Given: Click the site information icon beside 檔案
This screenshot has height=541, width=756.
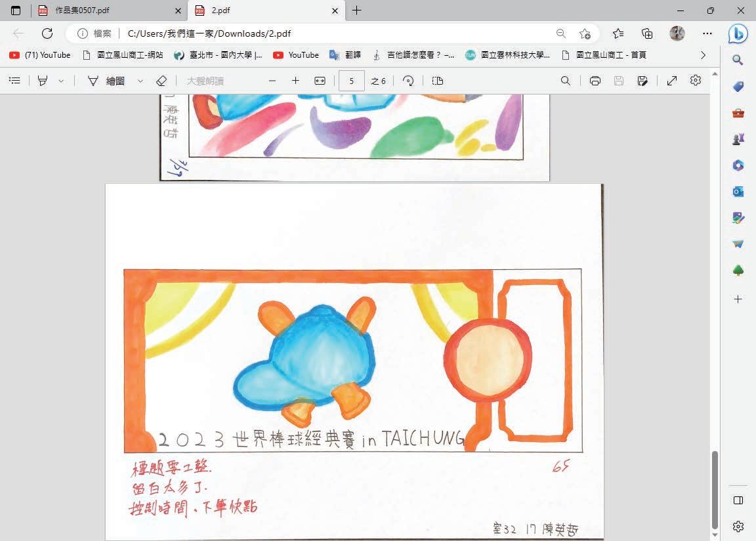Looking at the screenshot, I should [x=83, y=33].
